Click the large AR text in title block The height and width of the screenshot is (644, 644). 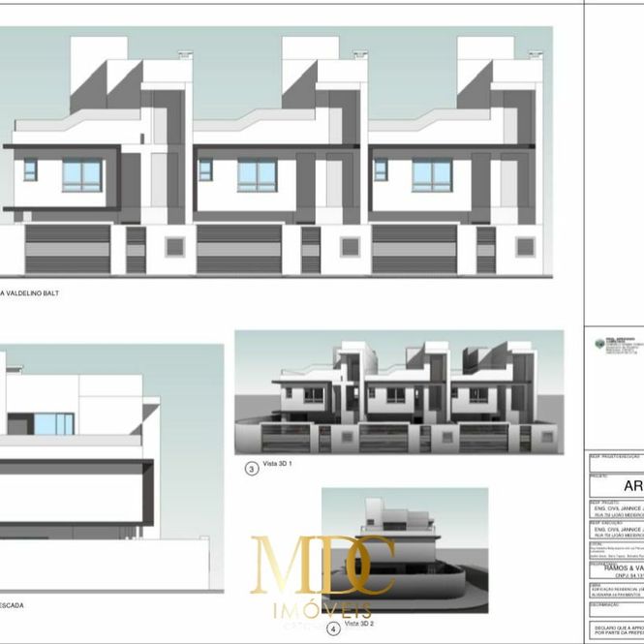632,486
